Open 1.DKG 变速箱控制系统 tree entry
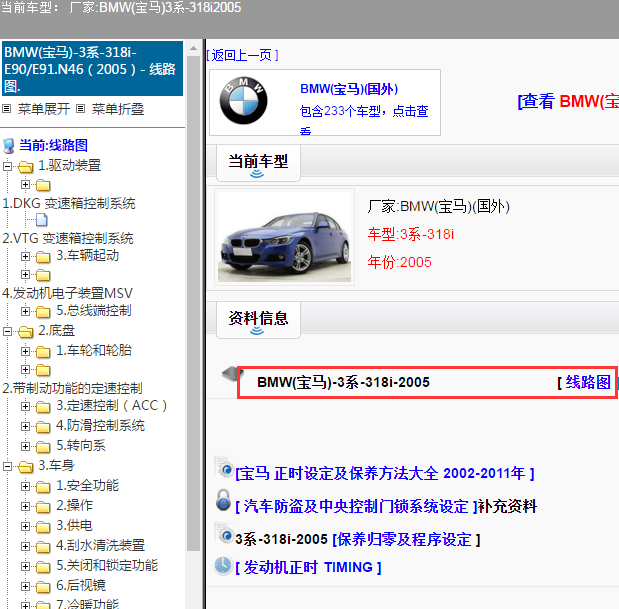This screenshot has width=619, height=609. (69, 204)
